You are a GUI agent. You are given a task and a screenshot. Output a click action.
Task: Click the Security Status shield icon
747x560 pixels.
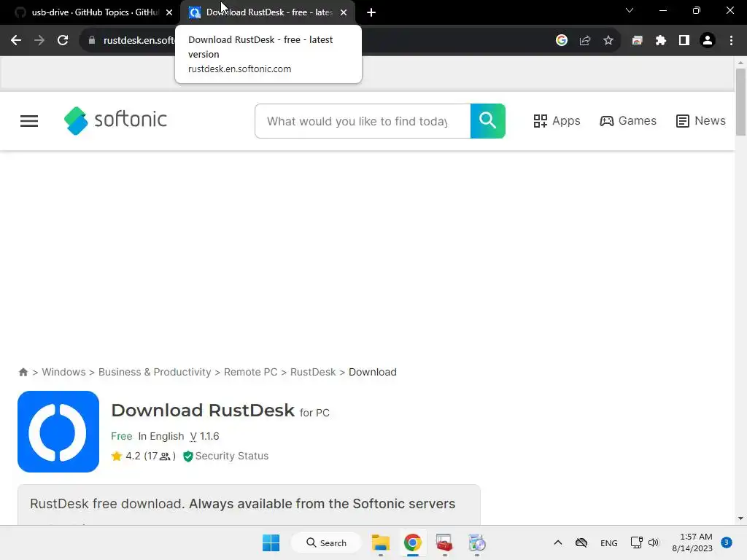[187, 456]
